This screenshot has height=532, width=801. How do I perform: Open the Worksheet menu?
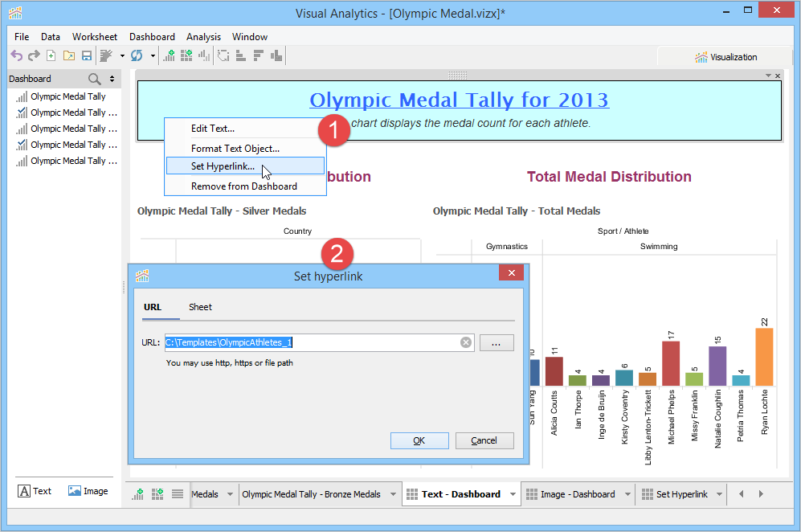(95, 37)
